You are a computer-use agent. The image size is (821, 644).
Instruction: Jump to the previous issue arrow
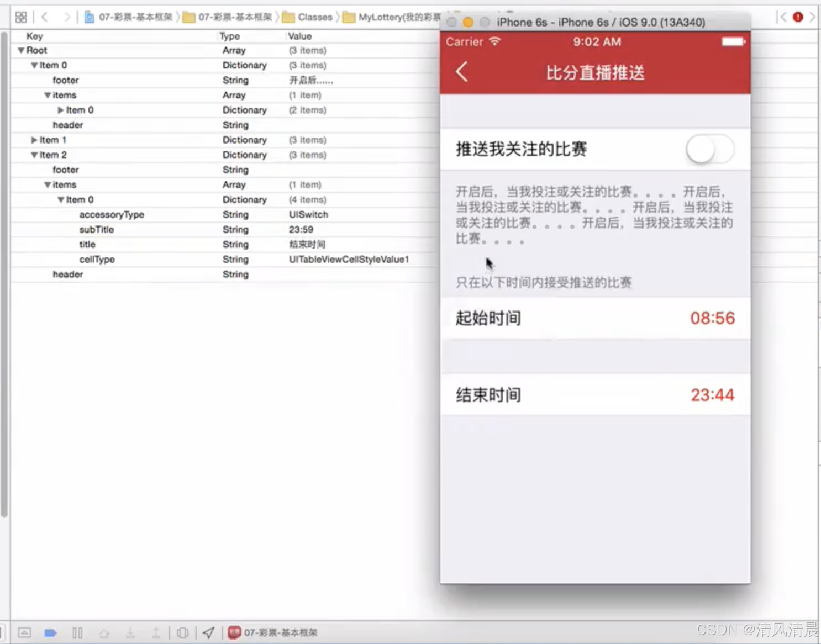(782, 17)
